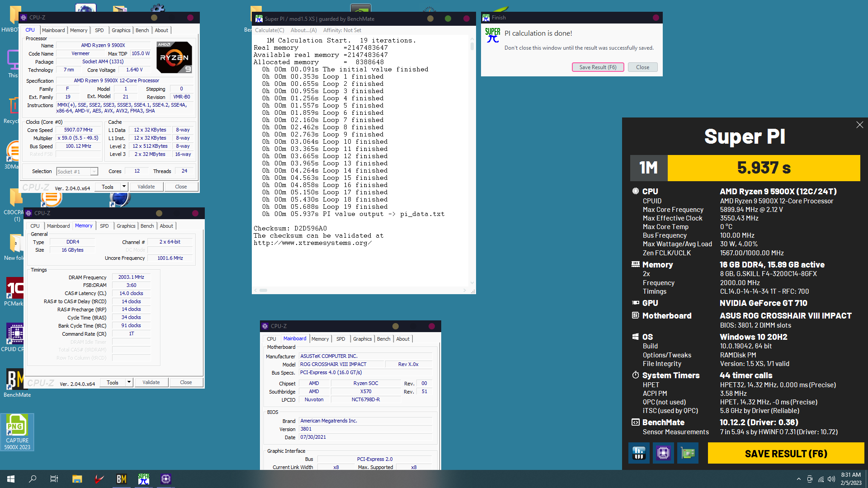Click Close button in top CPU-Z window
Viewport: 868px width, 488px height.
coord(181,187)
